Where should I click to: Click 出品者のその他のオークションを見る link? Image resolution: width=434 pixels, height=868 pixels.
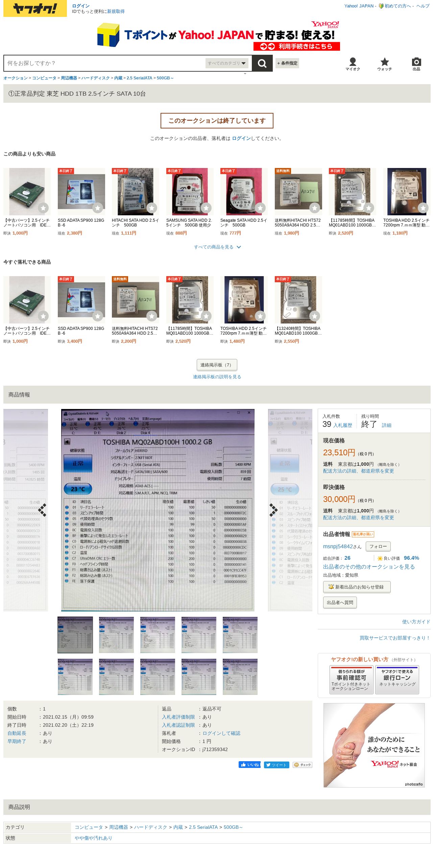[369, 566]
